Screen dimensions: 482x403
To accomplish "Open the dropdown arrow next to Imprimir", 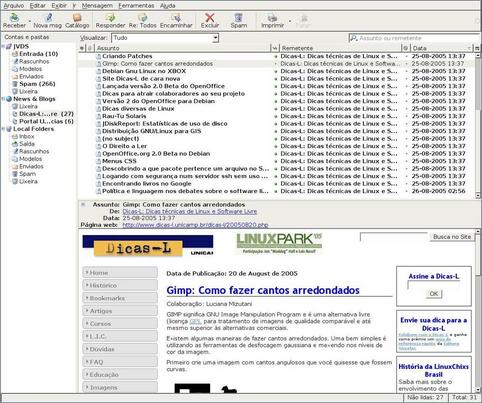I will pyautogui.click(x=290, y=21).
